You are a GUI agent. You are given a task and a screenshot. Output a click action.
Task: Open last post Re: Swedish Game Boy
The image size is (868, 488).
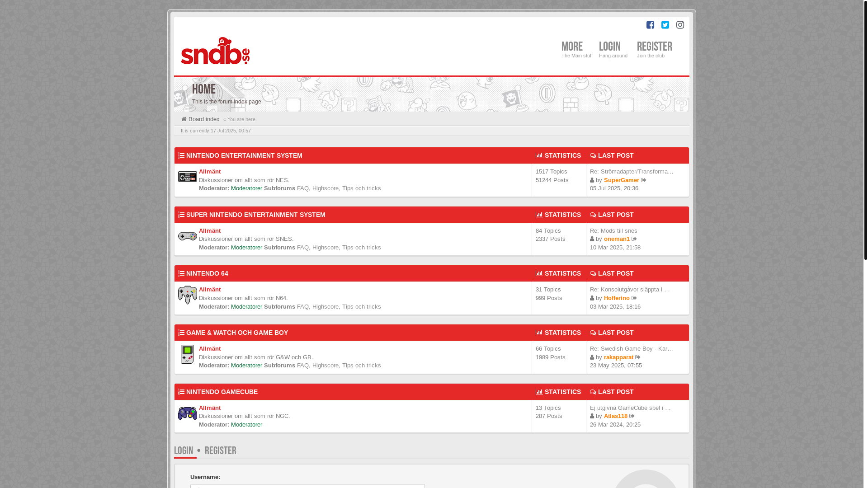(x=632, y=349)
